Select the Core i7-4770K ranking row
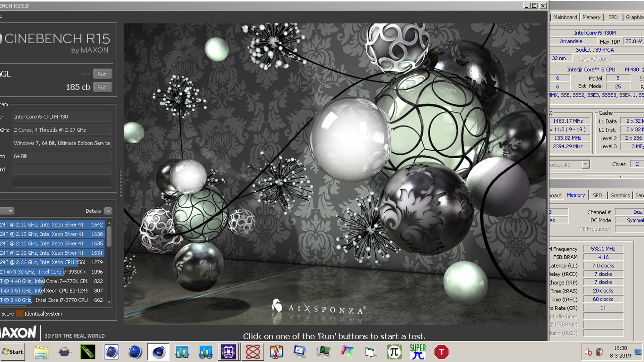The height and width of the screenshot is (362, 644). pyautogui.click(x=53, y=281)
